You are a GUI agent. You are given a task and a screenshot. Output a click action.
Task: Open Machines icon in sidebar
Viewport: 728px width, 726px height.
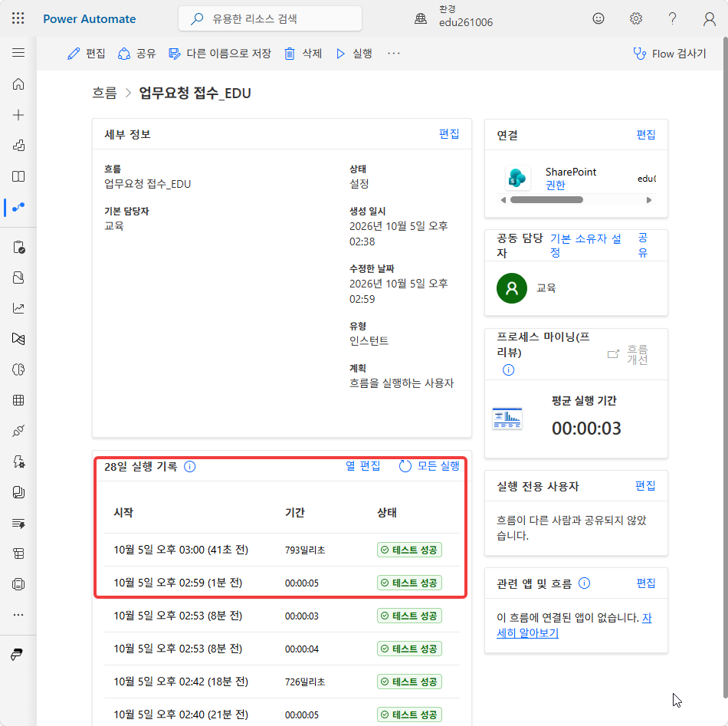pyautogui.click(x=18, y=584)
